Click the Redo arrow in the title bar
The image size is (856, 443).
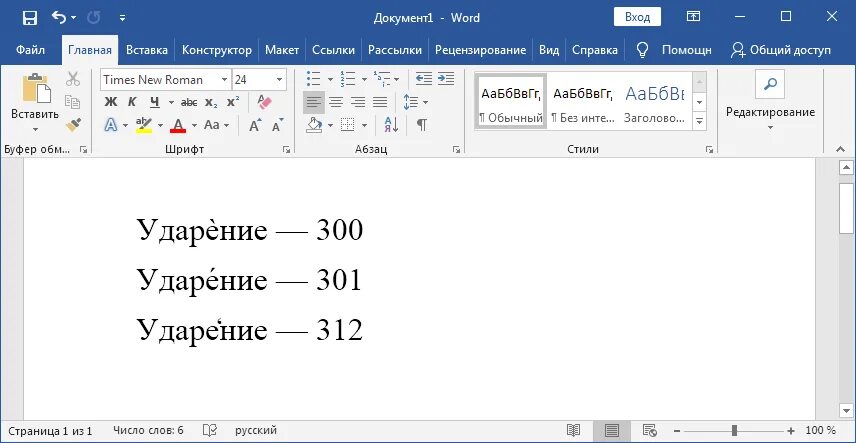point(94,17)
